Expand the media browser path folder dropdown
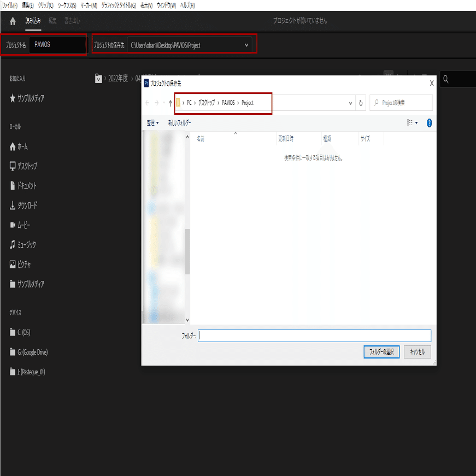476x476 pixels. click(98, 79)
